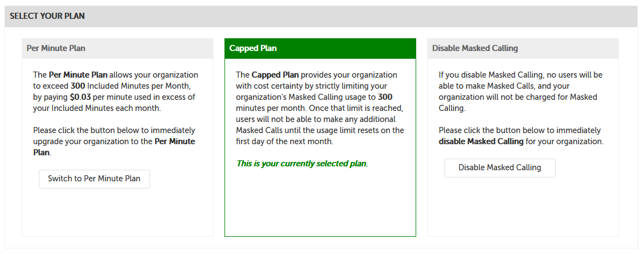The height and width of the screenshot is (254, 644).
Task: Click the Disable Masked Calling card header
Action: 475,48
